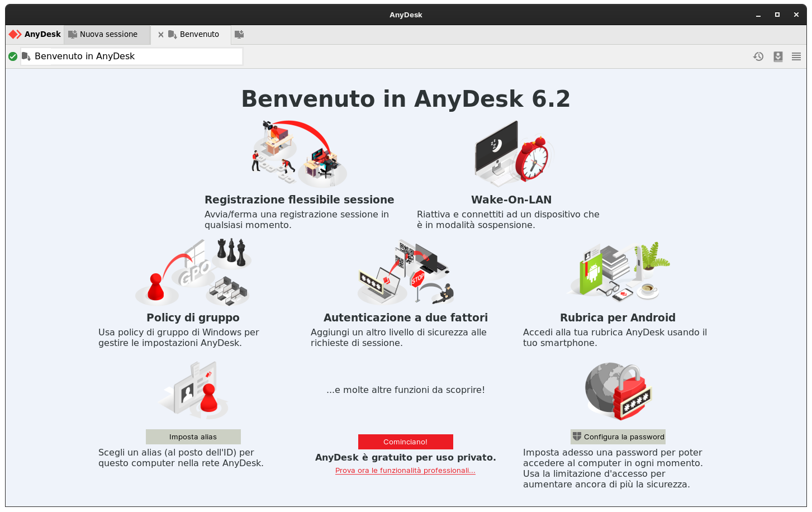Open the main menu via hamburger icon
The height and width of the screenshot is (512, 812).
(x=796, y=56)
